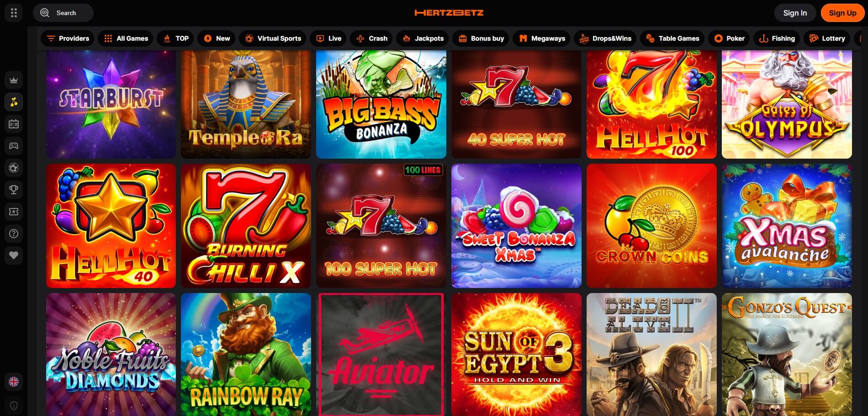The height and width of the screenshot is (416, 868).
Task: Launch the Aviator game thumbnail
Action: 381,354
